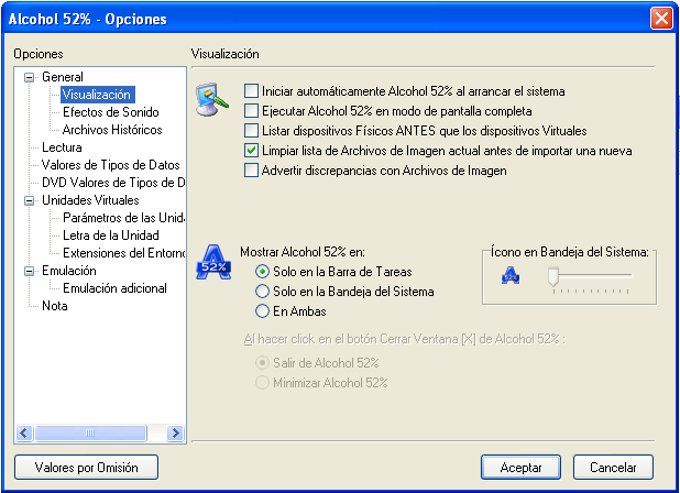Select Valores de Tipos de Datos
The image size is (680, 493).
(x=111, y=165)
